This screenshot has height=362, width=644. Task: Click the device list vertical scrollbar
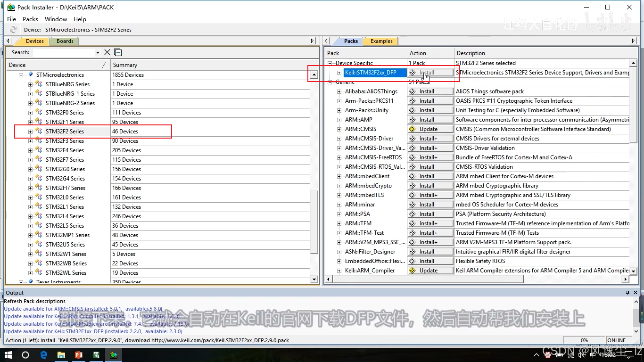[314, 222]
